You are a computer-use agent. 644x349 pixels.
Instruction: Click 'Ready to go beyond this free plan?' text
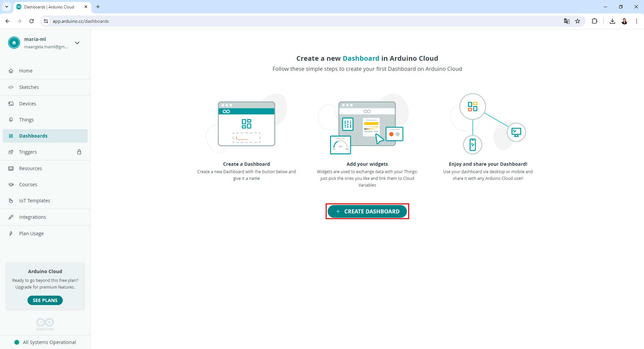(x=45, y=281)
